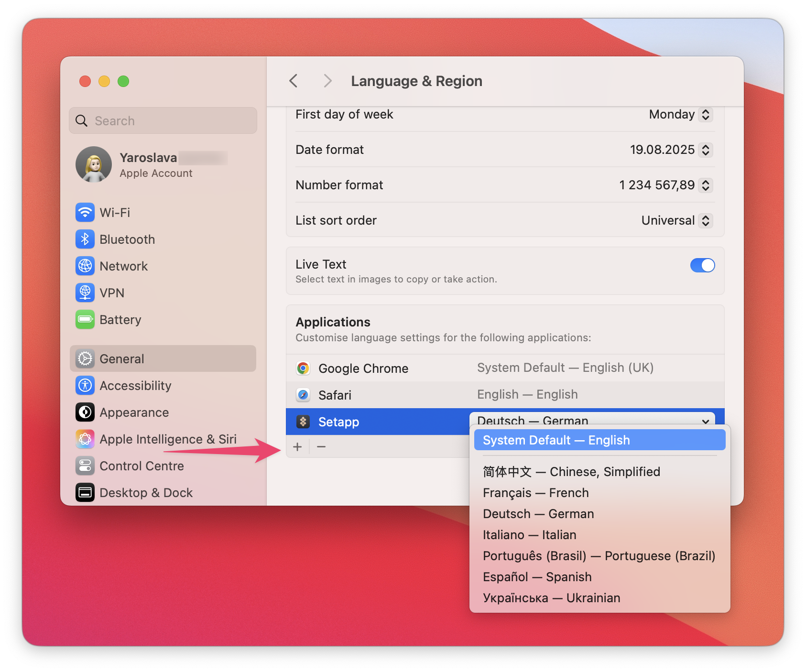Remove selected application with minus button
This screenshot has width=806, height=672.
tap(321, 447)
